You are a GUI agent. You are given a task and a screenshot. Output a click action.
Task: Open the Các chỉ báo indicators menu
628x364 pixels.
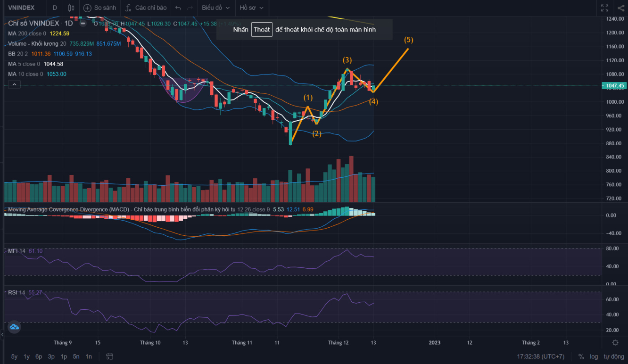pos(146,8)
